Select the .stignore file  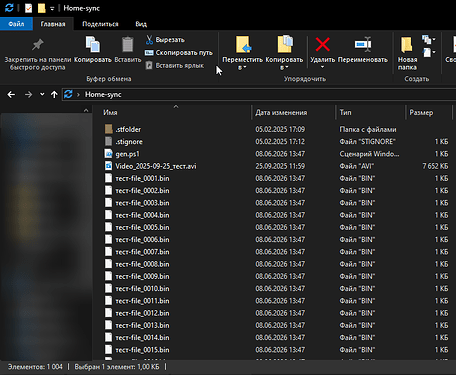coord(129,142)
